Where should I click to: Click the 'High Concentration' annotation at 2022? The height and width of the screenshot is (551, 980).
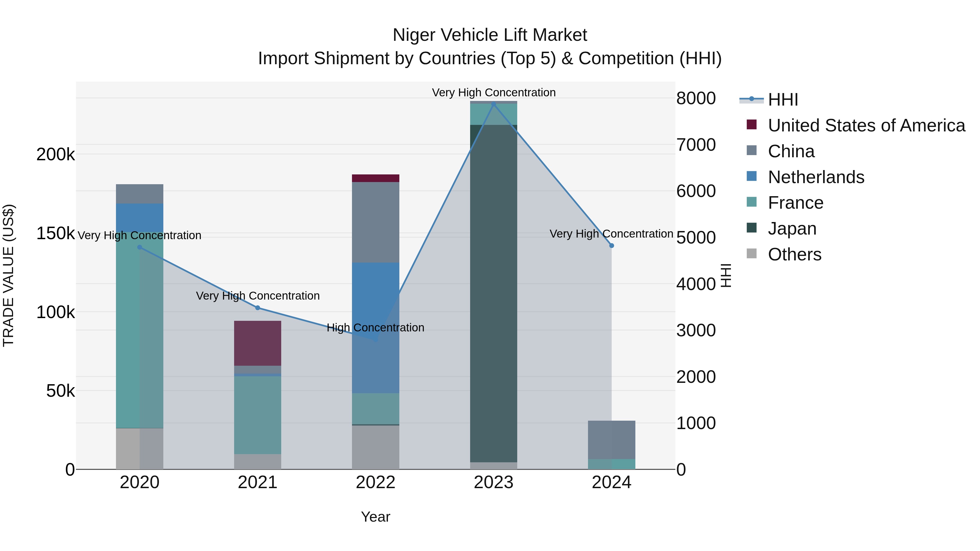click(375, 327)
